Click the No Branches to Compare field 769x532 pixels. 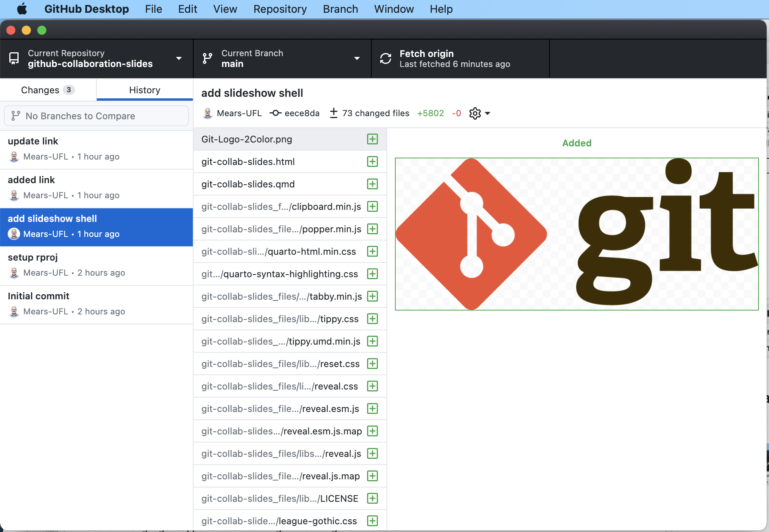(x=96, y=116)
